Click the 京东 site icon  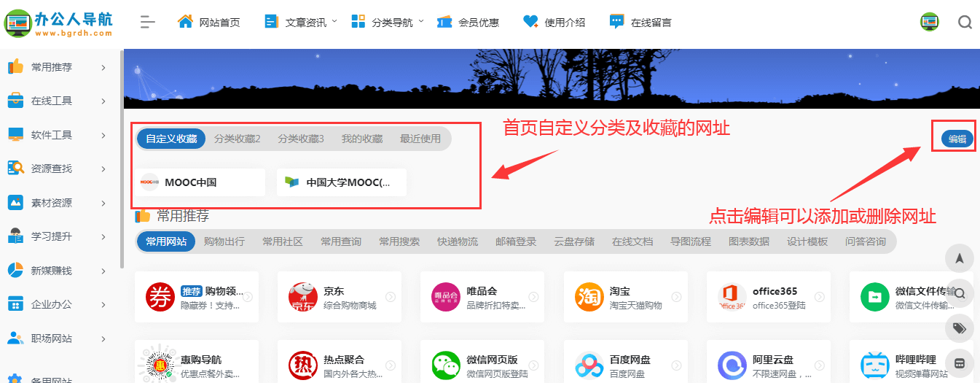tap(301, 297)
